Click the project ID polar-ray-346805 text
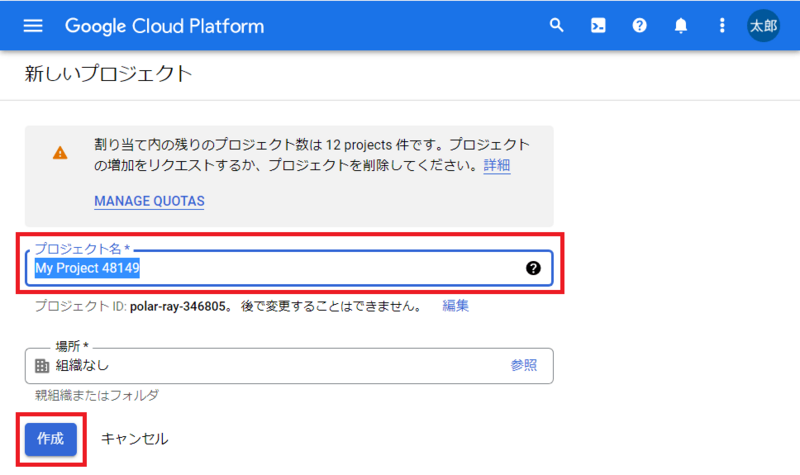This screenshot has height=475, width=800. click(x=181, y=305)
